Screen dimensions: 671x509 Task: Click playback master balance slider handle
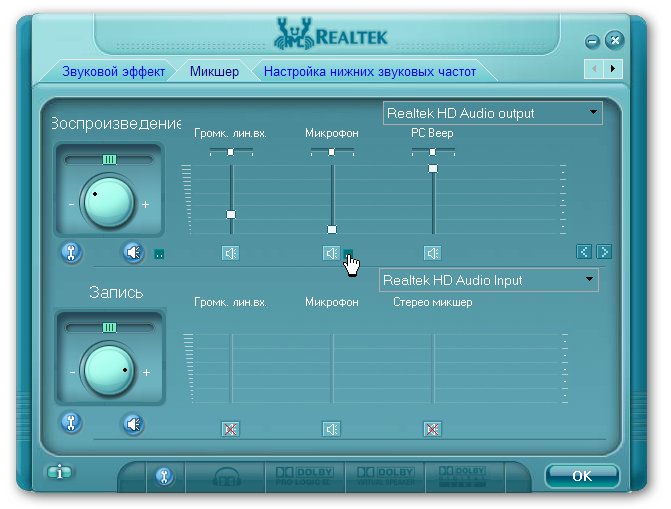pos(110,160)
